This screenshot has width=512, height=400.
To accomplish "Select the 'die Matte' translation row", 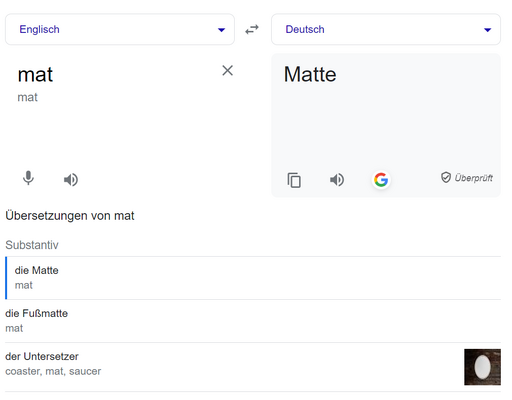I will point(253,278).
